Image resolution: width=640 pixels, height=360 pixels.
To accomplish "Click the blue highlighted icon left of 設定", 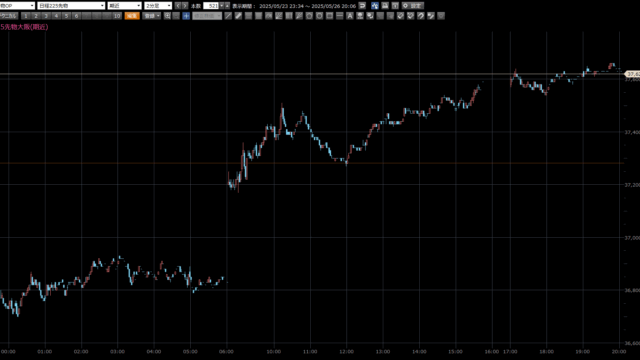I will click(375, 6).
